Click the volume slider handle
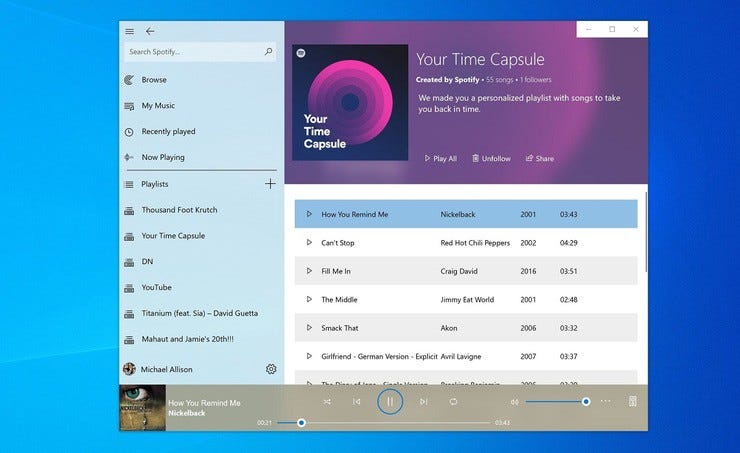 tap(586, 402)
